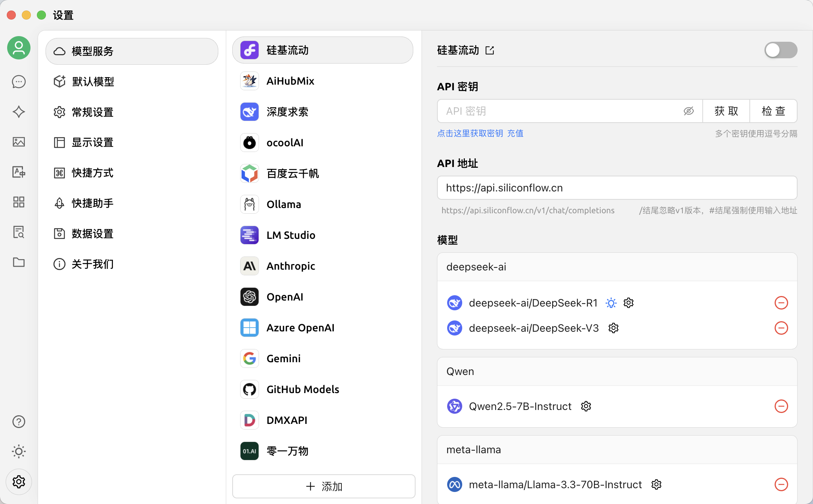Viewport: 813px width, 504px height.
Task: Open 模型服务 settings section
Action: click(132, 51)
